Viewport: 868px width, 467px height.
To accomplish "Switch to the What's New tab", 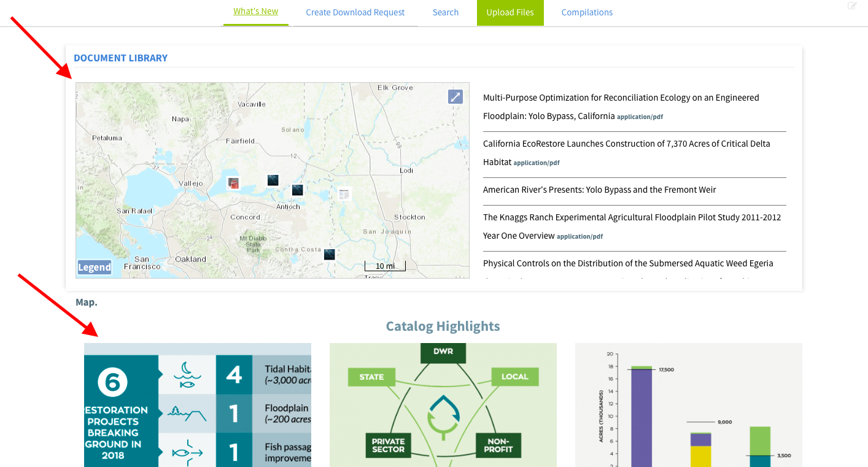I will 255,12.
